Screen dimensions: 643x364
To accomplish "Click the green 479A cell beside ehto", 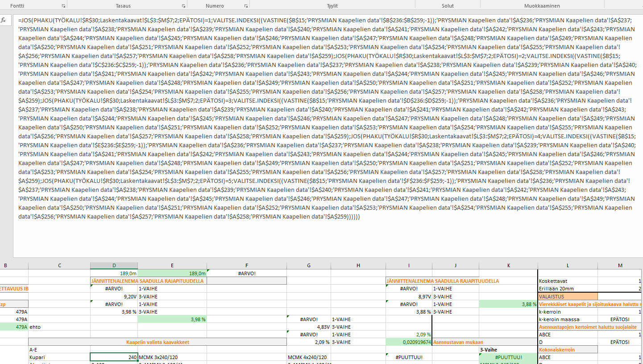I will [14, 327].
